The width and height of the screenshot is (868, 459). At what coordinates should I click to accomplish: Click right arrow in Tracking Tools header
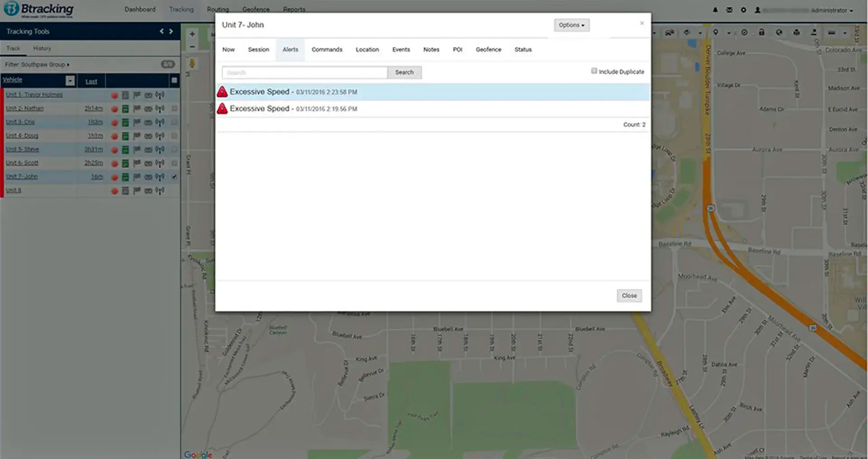(171, 31)
